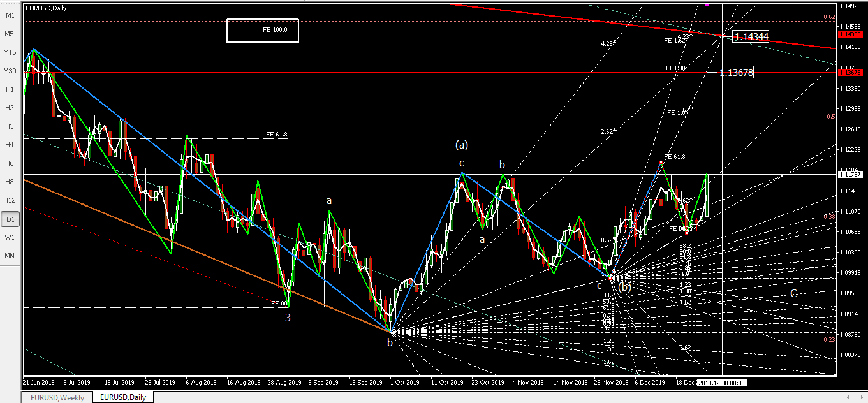Switch to MN monthly timeframe
The width and height of the screenshot is (868, 403).
pyautogui.click(x=10, y=256)
